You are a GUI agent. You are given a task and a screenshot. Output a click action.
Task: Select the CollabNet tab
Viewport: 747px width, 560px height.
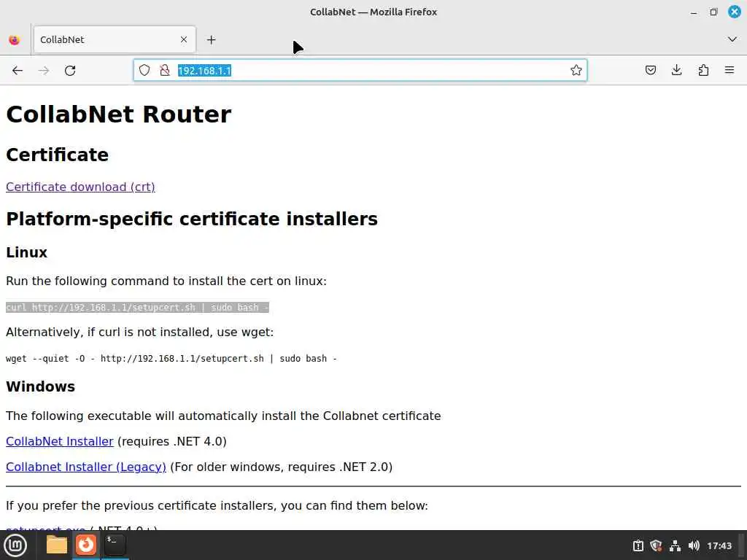pos(115,39)
